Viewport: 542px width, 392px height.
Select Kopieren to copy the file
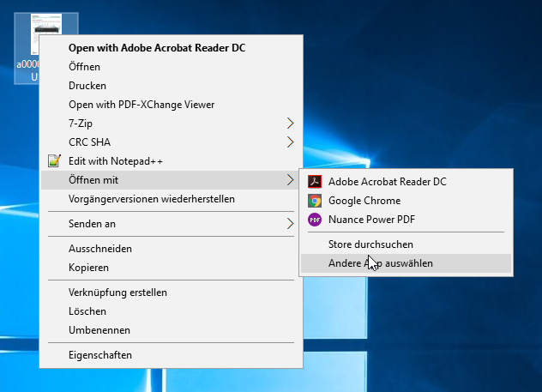pyautogui.click(x=172, y=268)
